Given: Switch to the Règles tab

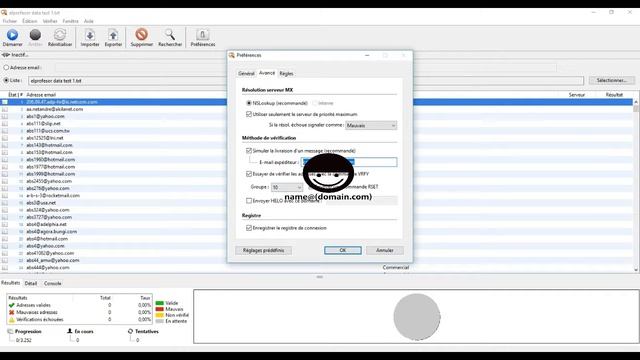Looking at the screenshot, I should pyautogui.click(x=286, y=73).
